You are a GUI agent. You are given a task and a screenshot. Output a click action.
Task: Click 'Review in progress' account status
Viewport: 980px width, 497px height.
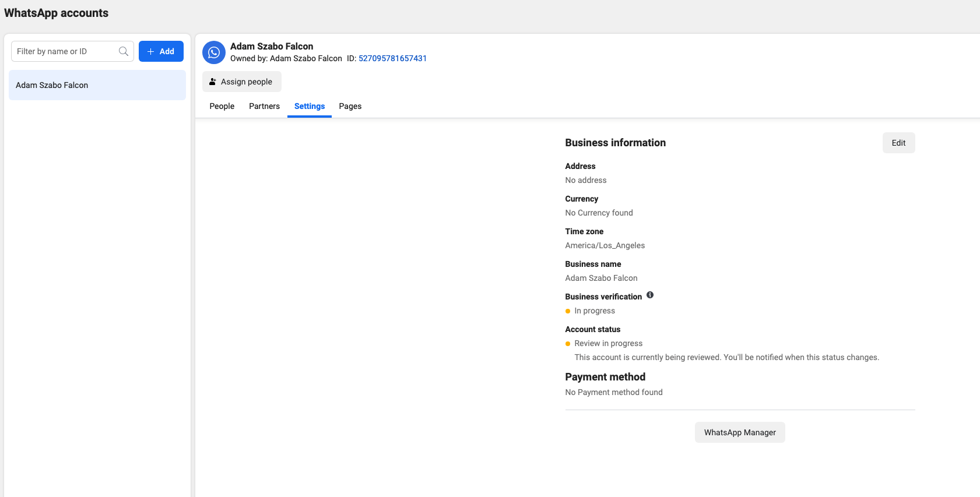(609, 343)
